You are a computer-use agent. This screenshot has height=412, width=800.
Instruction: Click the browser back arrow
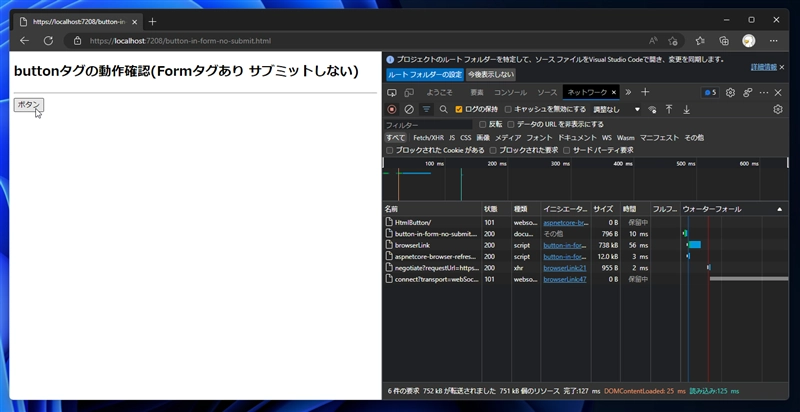(x=24, y=41)
